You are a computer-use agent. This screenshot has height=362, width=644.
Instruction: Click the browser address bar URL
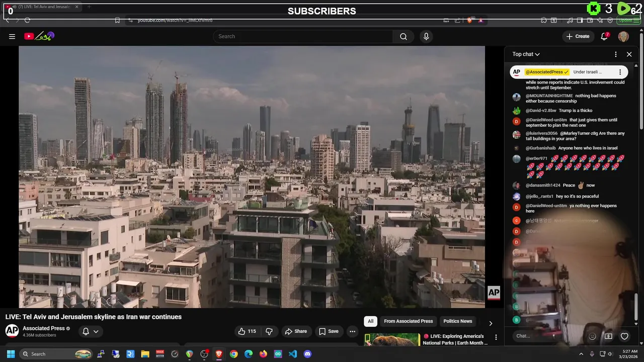pos(175,20)
